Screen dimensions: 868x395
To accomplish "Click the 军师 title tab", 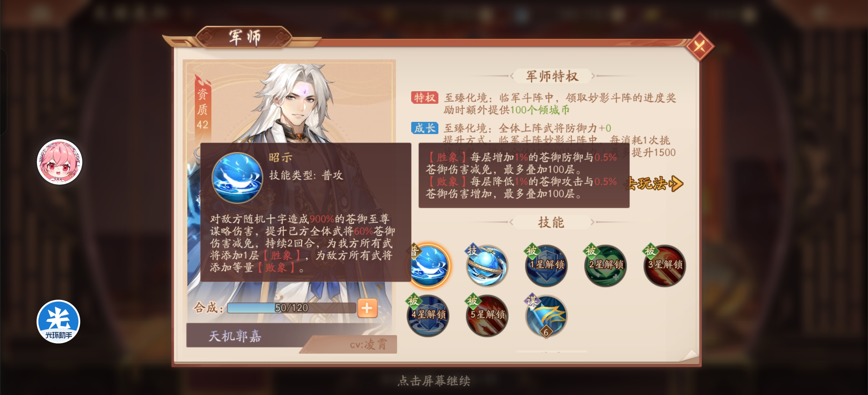I will pyautogui.click(x=244, y=37).
